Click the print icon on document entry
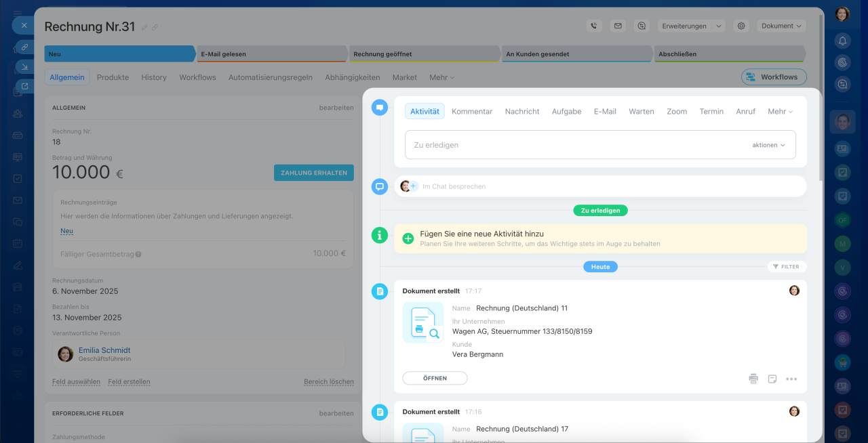The image size is (868, 443). [753, 379]
